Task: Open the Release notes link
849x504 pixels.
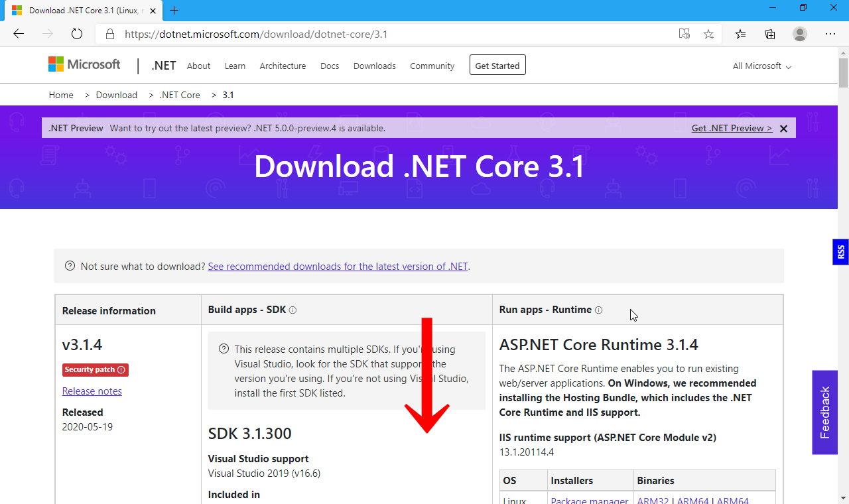Action: tap(92, 391)
